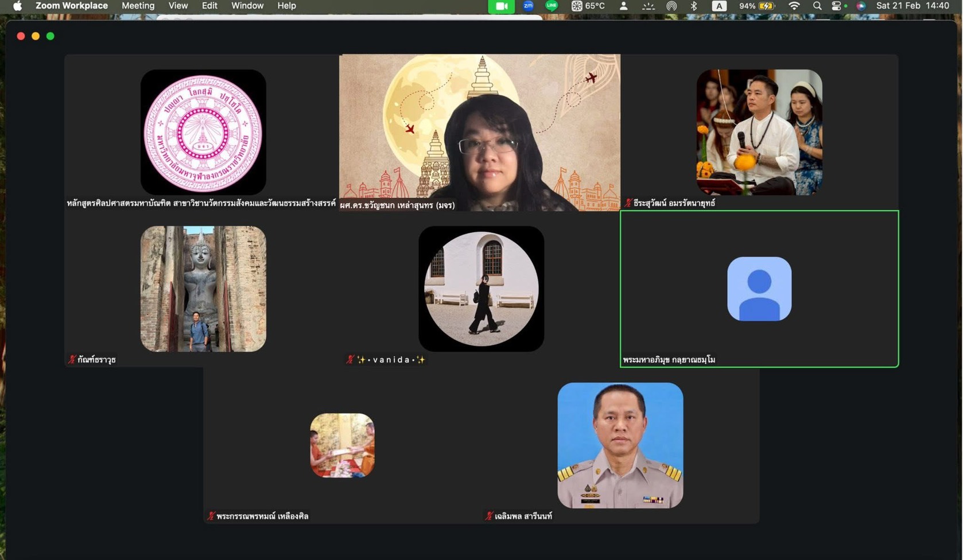Select the uniformed officer's profile photo tile
The image size is (963, 560).
620,445
